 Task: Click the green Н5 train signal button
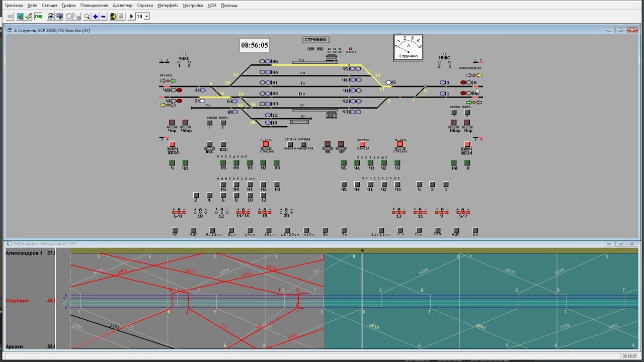click(x=223, y=163)
